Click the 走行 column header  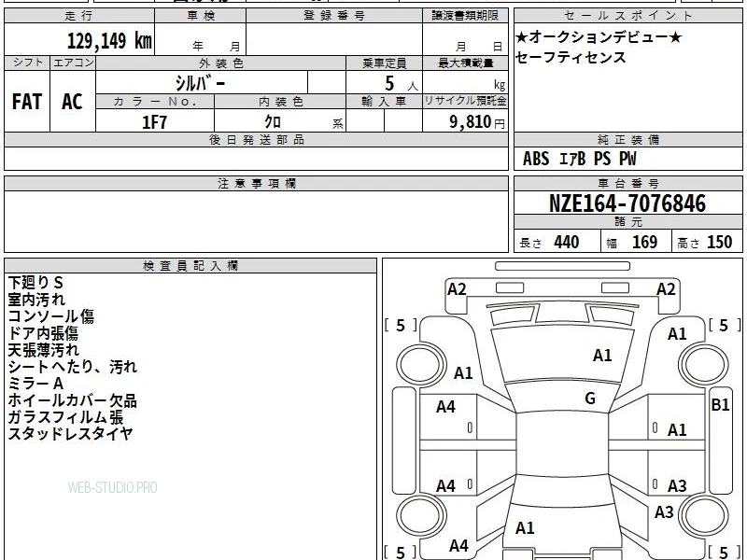coord(79,16)
